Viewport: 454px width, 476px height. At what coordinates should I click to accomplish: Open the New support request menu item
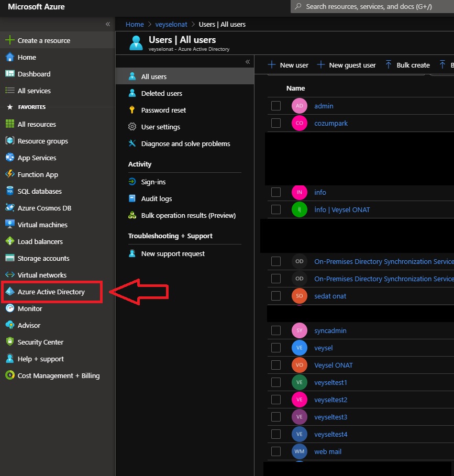point(184,253)
